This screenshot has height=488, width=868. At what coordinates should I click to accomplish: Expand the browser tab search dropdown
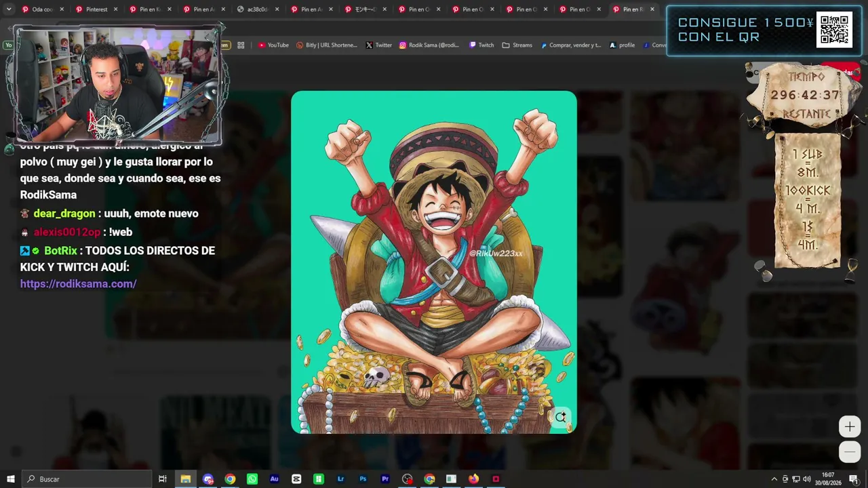[x=9, y=9]
